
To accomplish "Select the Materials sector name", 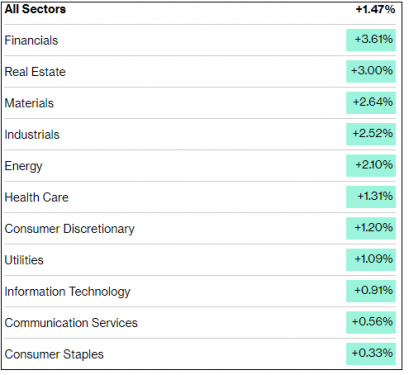I will (x=29, y=103).
